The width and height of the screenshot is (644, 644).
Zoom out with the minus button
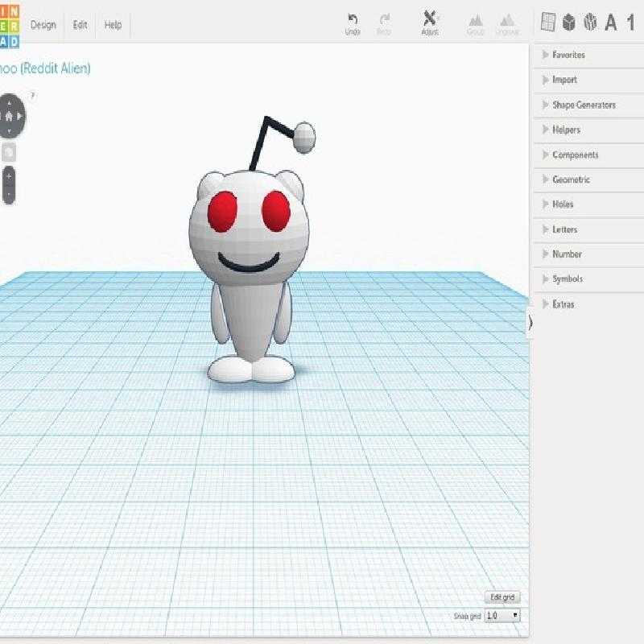point(9,194)
